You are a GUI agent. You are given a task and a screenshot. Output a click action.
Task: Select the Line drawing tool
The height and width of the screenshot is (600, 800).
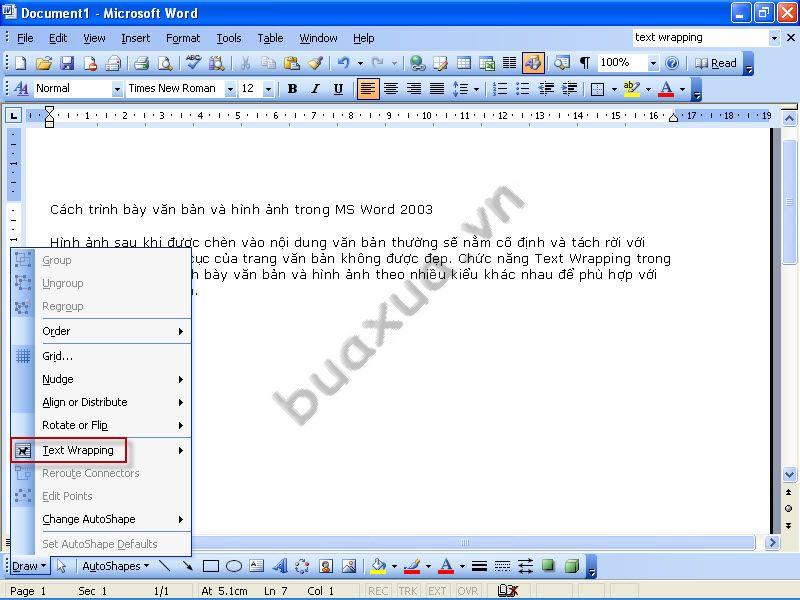tap(164, 566)
